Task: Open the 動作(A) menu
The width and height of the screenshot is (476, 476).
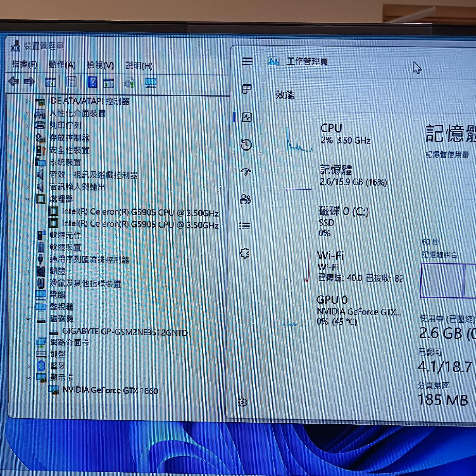Action: [62, 65]
